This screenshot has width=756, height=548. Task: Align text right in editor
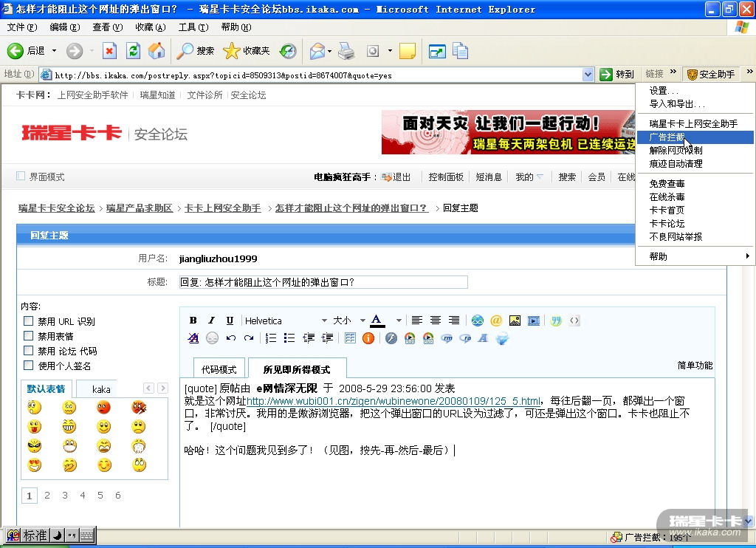454,321
